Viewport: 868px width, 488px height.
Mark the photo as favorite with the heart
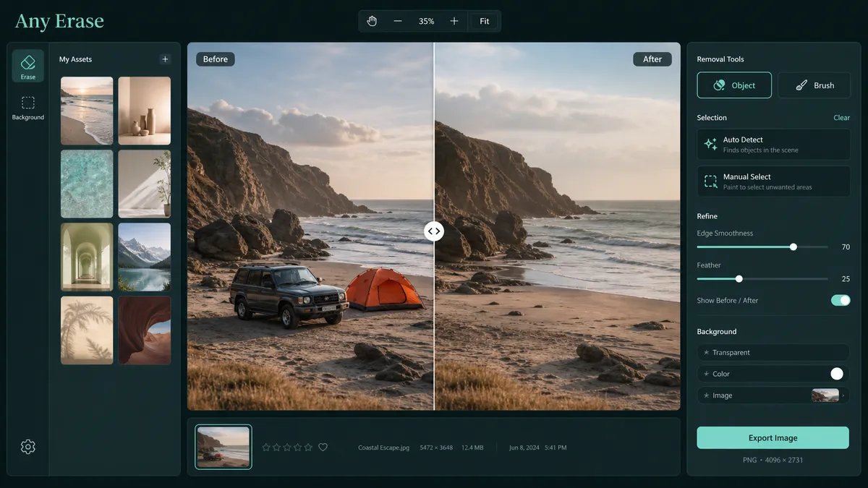click(323, 448)
